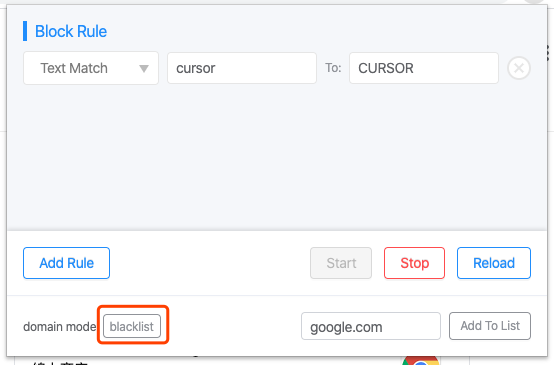Add the domain with Add To List

tap(490, 326)
